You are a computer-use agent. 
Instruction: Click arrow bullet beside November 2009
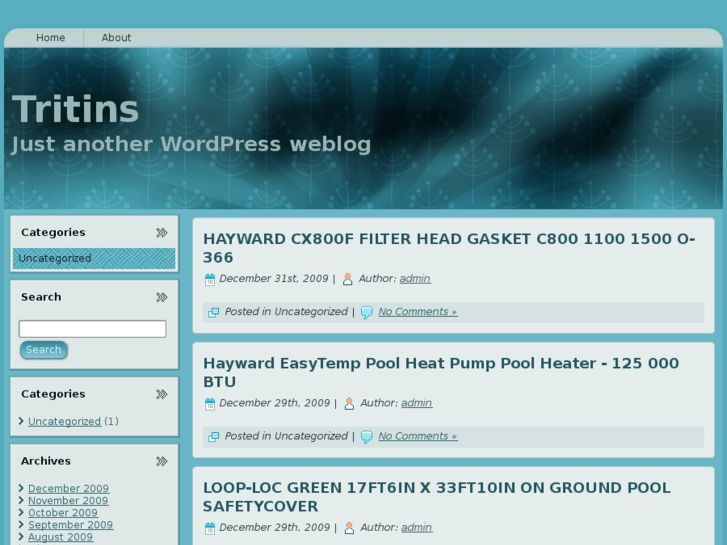click(21, 500)
